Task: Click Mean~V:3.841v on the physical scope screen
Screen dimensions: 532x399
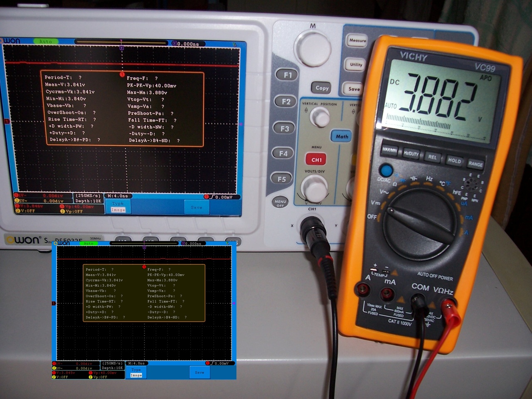Action: click(65, 84)
